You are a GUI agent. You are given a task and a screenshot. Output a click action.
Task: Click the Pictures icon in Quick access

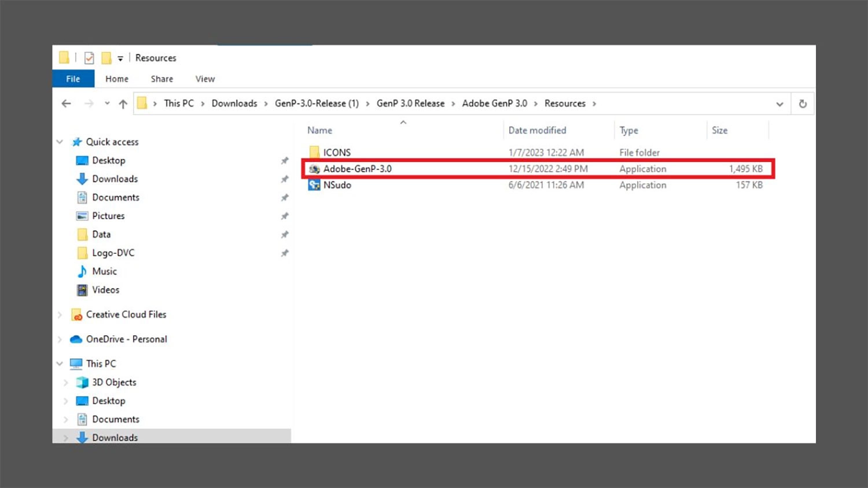click(x=82, y=216)
